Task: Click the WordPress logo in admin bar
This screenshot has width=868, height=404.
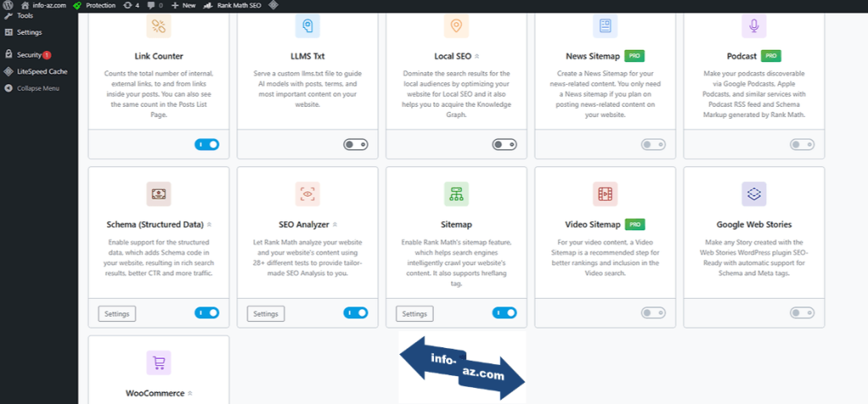Action: (8, 5)
